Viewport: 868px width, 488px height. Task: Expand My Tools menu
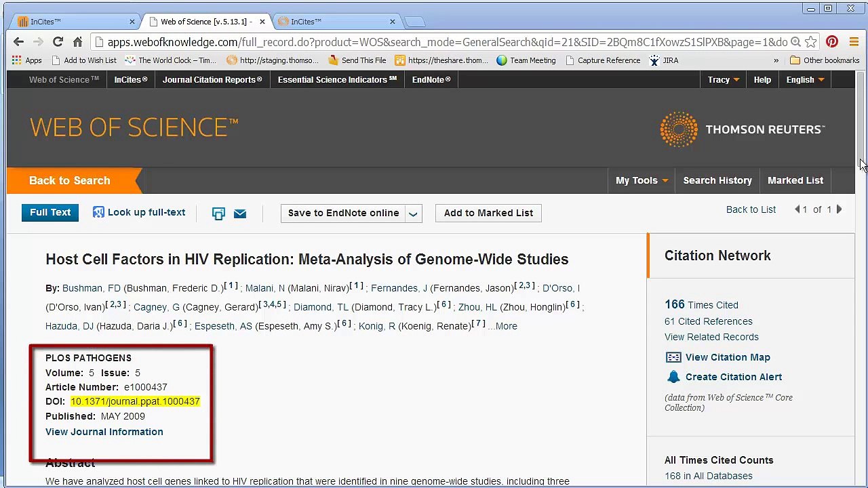point(642,180)
